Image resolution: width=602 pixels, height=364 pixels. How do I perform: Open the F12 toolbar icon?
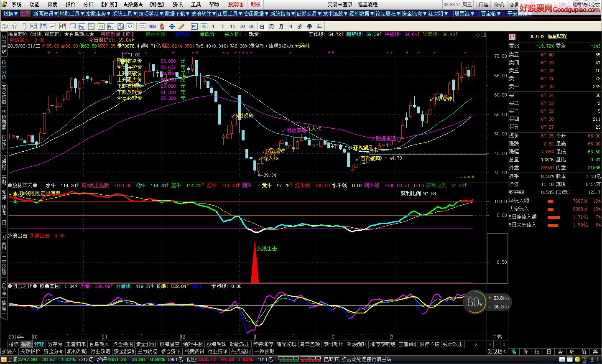pos(111,26)
